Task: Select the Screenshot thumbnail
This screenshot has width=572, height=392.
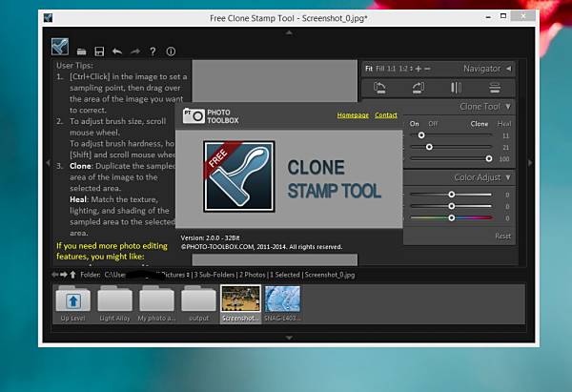Action: tap(241, 304)
